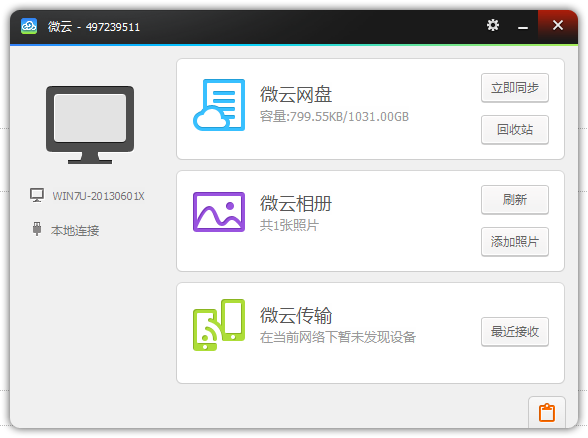
Task: Open the 回收站 recycle bin button
Action: pyautogui.click(x=515, y=130)
